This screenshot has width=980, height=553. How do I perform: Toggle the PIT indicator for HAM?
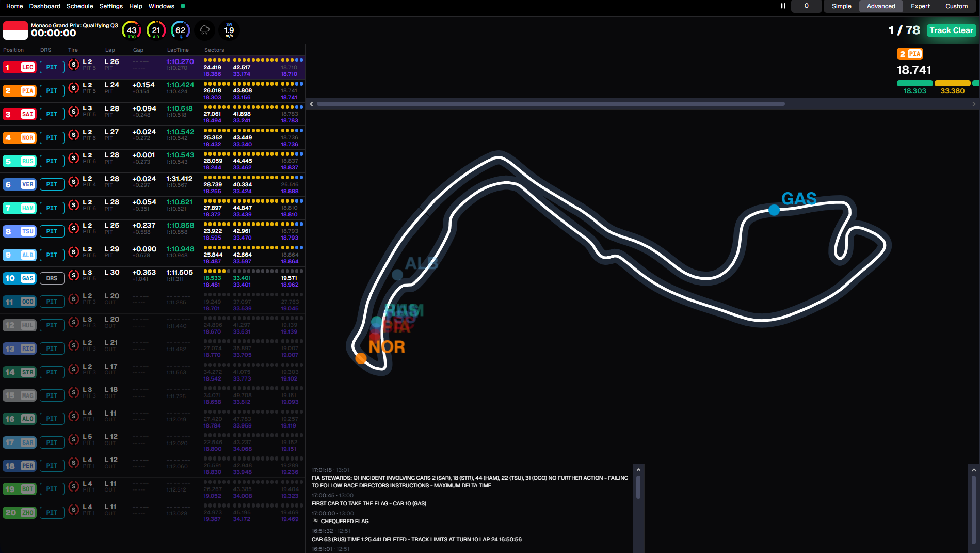[x=52, y=208]
